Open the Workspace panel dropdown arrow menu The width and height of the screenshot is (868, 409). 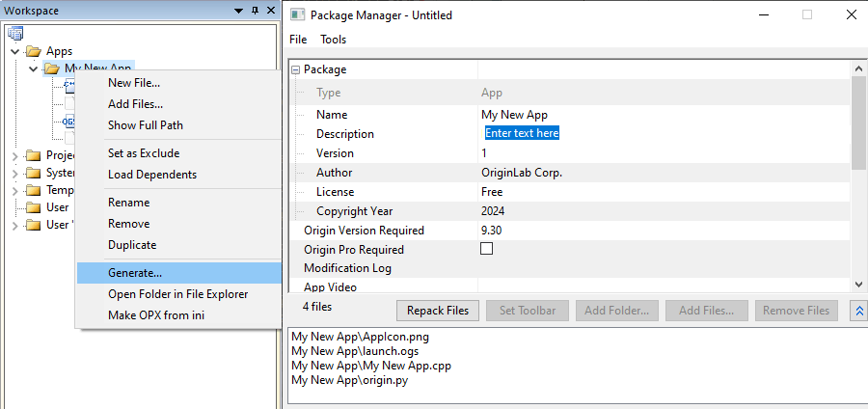(x=239, y=11)
